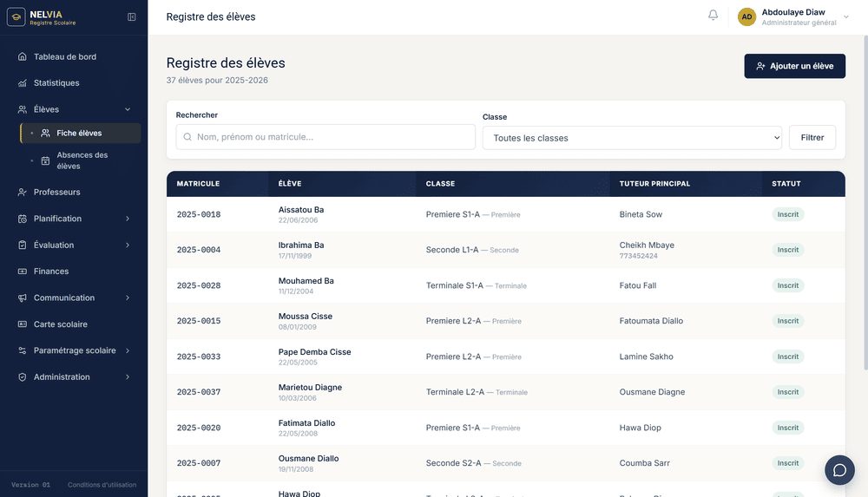Click the add-user icon in Ajouter button
The image size is (868, 497).
pyautogui.click(x=760, y=66)
